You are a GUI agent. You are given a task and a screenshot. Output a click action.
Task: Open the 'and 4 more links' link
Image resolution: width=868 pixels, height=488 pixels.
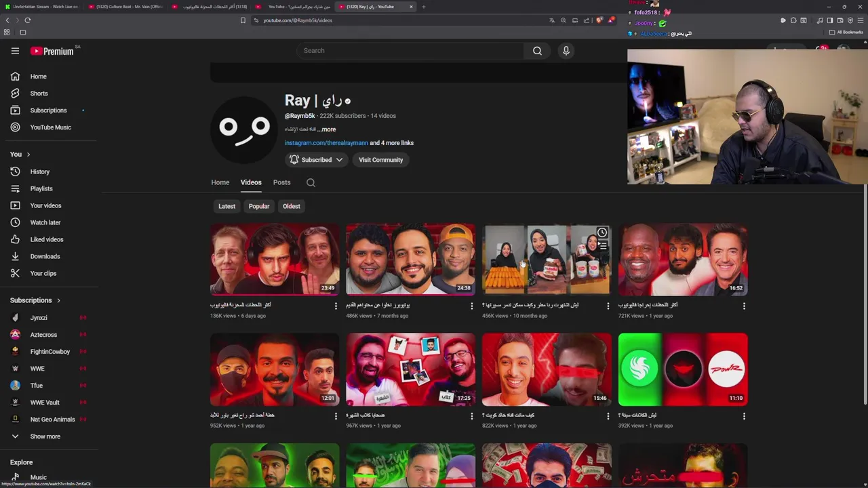click(391, 143)
